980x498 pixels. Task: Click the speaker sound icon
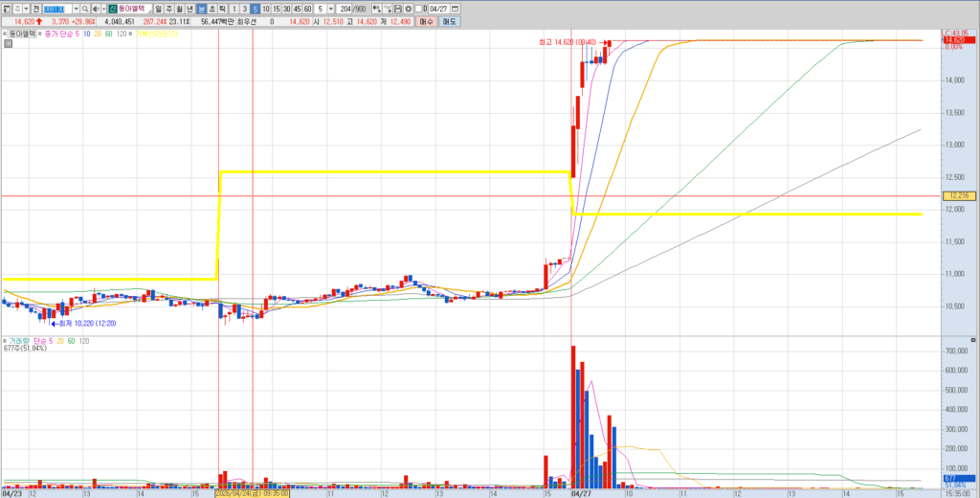click(97, 9)
